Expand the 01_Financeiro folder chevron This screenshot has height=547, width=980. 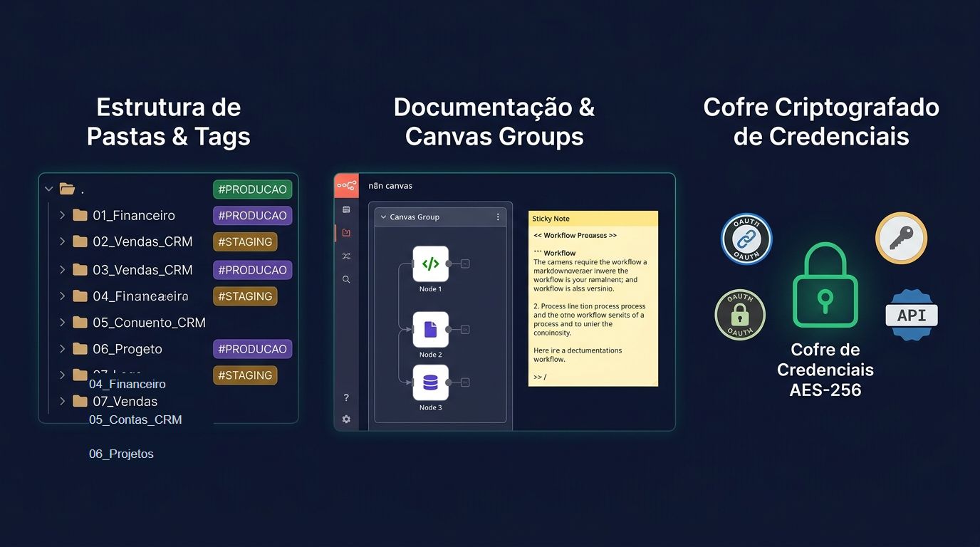(63, 215)
